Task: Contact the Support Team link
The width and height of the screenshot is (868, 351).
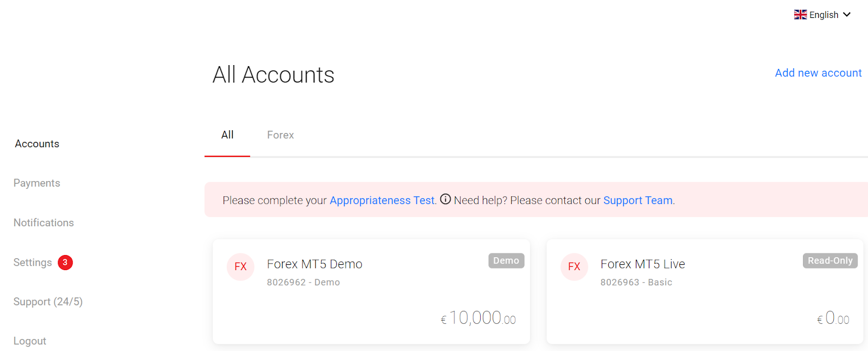Action: click(x=638, y=200)
